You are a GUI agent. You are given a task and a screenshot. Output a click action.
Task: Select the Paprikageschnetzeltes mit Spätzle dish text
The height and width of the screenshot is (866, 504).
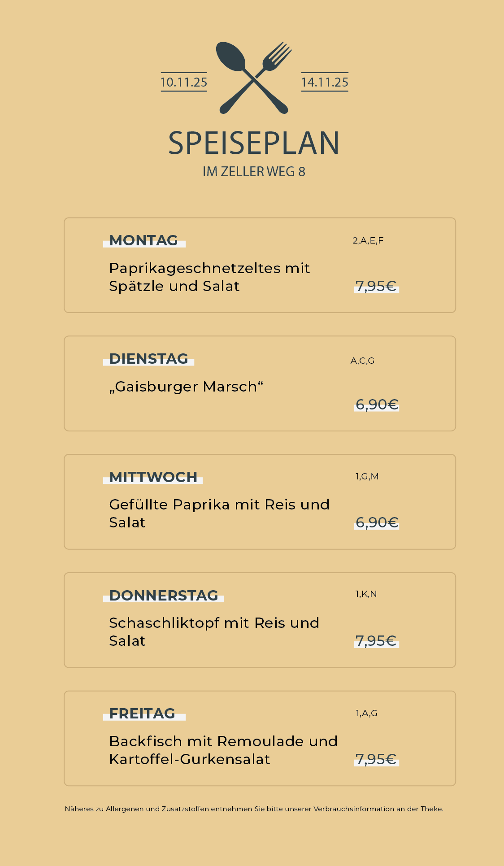tap(209, 277)
